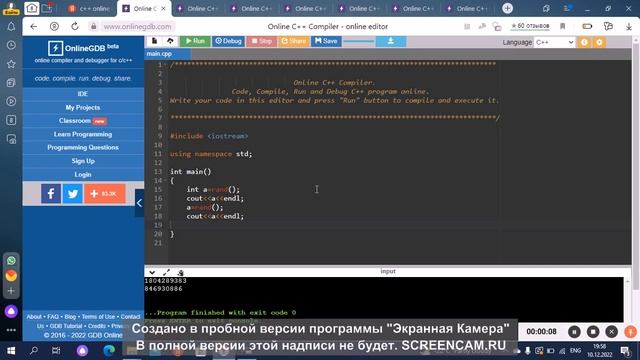Screen dimensions: 640x360
Task: Click the Blog footer link
Action: click(x=70, y=317)
